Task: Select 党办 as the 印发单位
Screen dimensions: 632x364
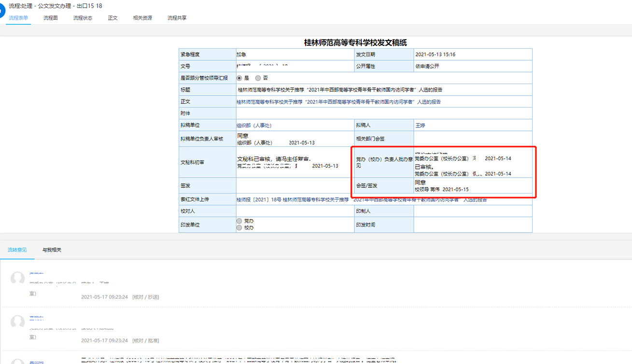Action: tap(239, 221)
